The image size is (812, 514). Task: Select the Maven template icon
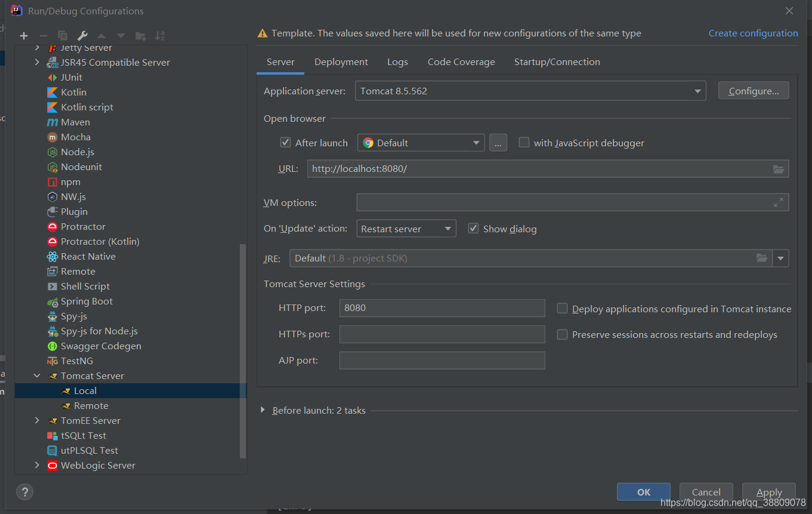click(x=52, y=122)
